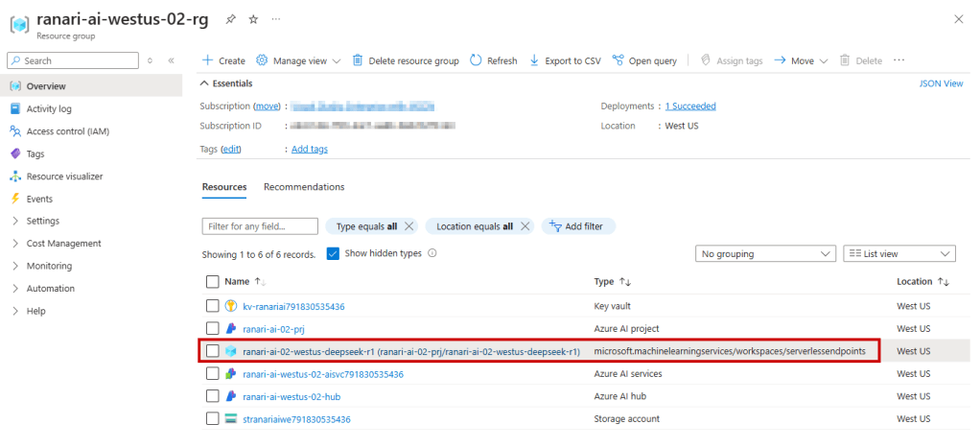Select the kv-ranariai791830535436 row checkbox
The image size is (980, 448).
[x=213, y=306]
